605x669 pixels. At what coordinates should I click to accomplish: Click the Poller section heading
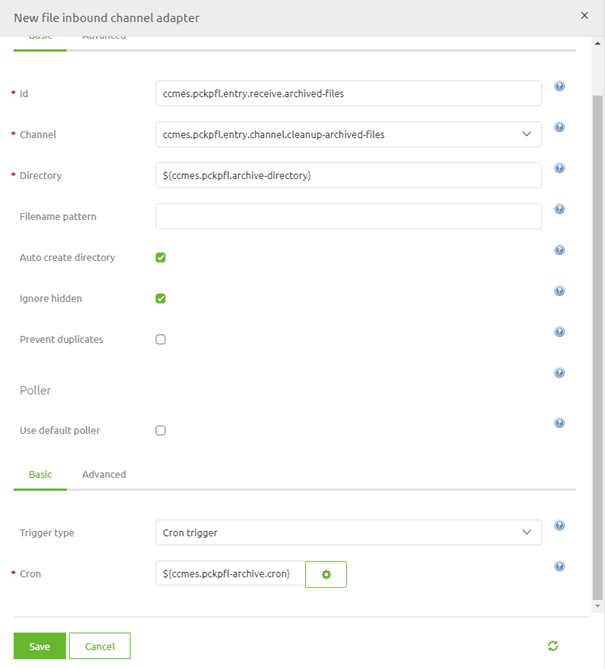35,390
